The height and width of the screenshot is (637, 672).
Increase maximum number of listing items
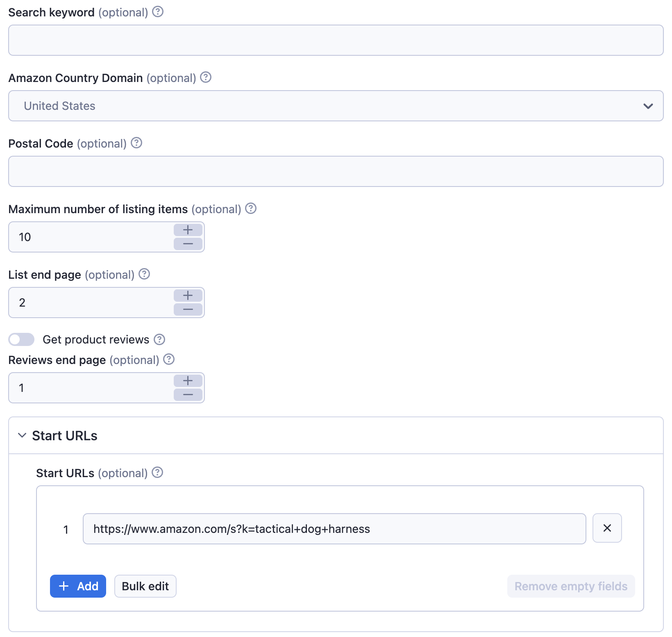[x=188, y=230]
